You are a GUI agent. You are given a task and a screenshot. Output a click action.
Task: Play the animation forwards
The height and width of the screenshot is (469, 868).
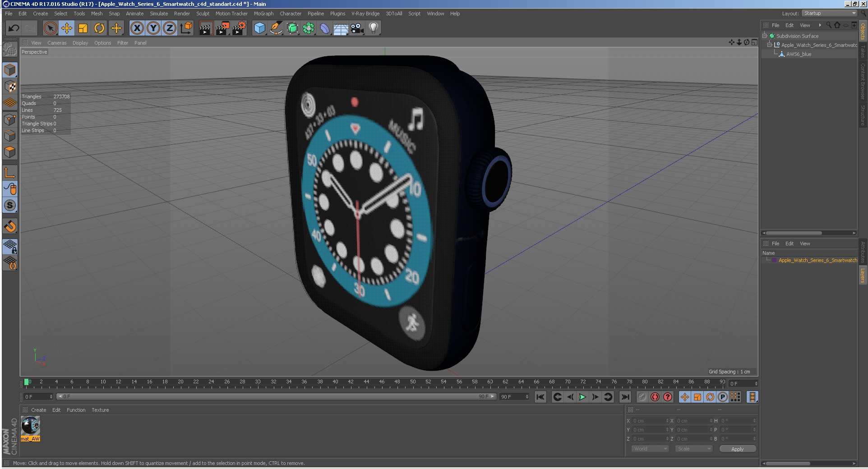coord(582,397)
